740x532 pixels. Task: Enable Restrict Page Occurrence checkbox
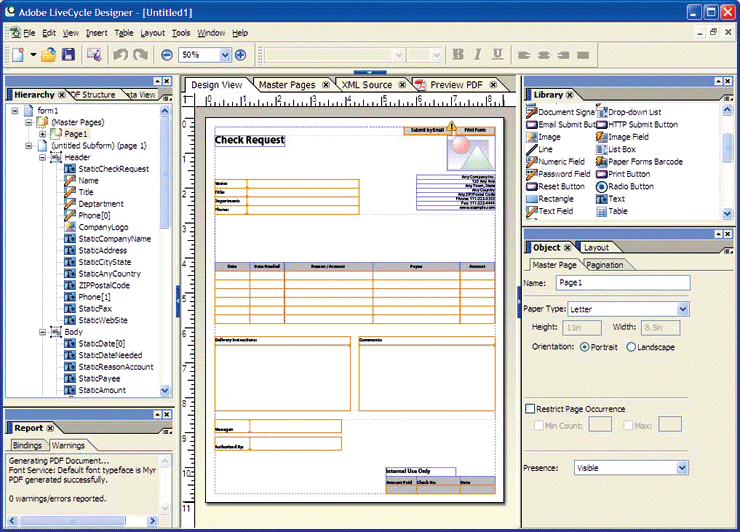530,408
